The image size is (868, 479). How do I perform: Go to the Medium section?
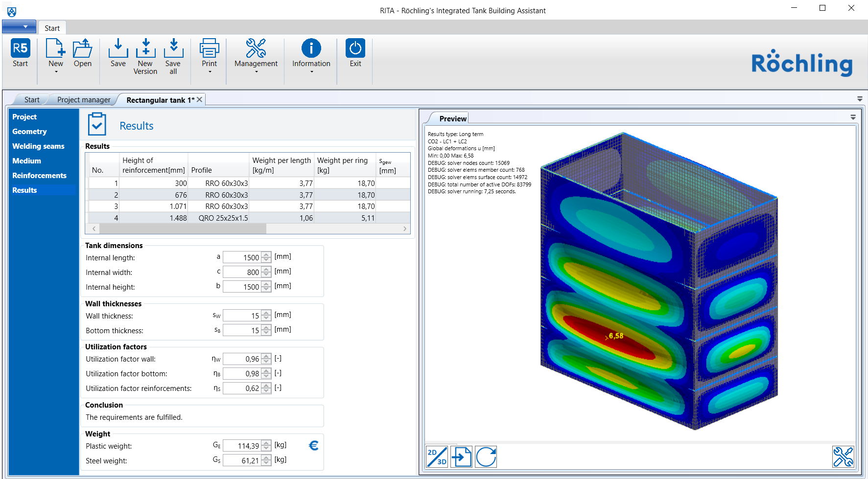point(26,161)
